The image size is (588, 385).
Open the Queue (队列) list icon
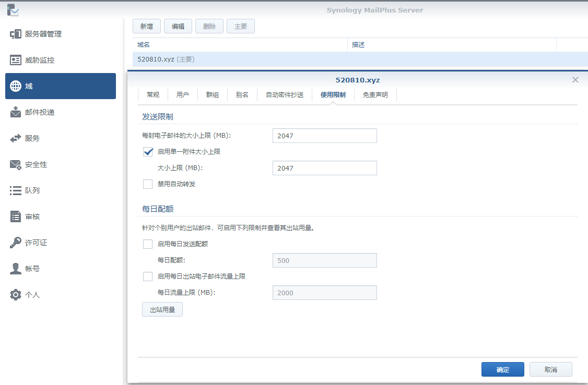(x=16, y=190)
